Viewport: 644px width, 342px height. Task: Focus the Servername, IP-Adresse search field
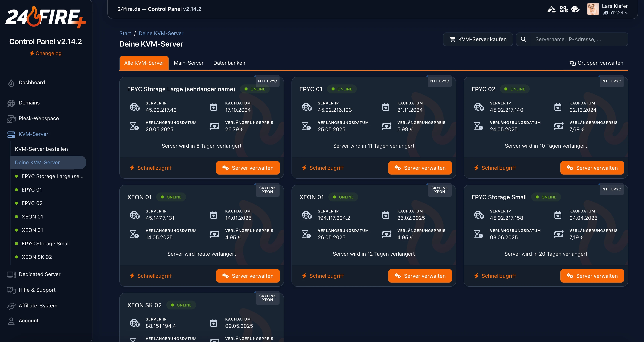[x=579, y=39]
